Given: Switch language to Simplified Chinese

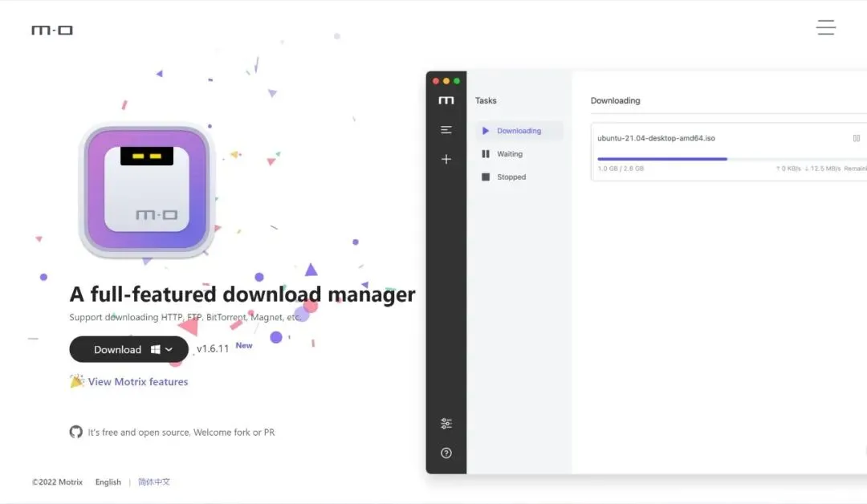Looking at the screenshot, I should coord(153,482).
